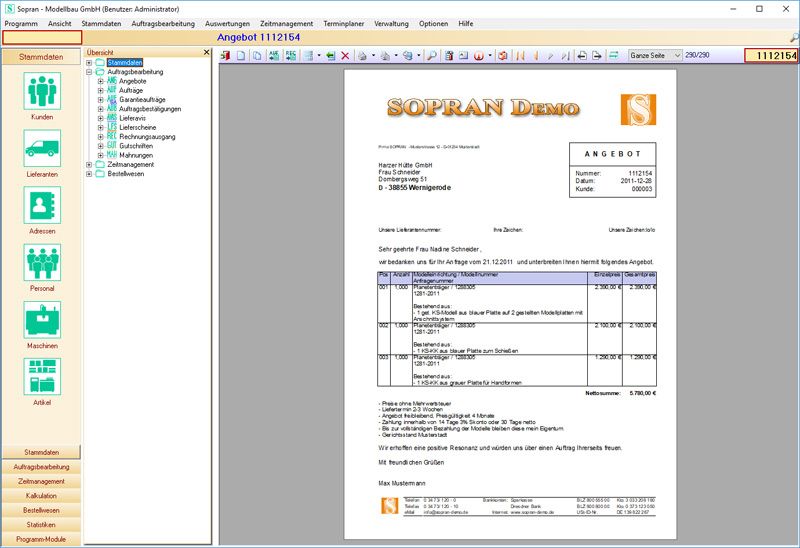The height and width of the screenshot is (548, 800).
Task: Click the copy document toolbar icon
Action: coord(258,56)
